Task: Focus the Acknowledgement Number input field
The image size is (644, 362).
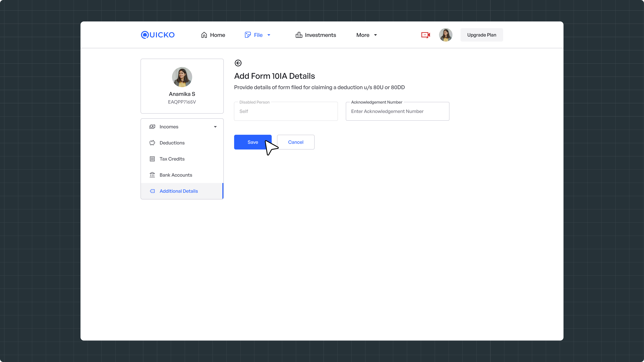Action: (x=397, y=111)
